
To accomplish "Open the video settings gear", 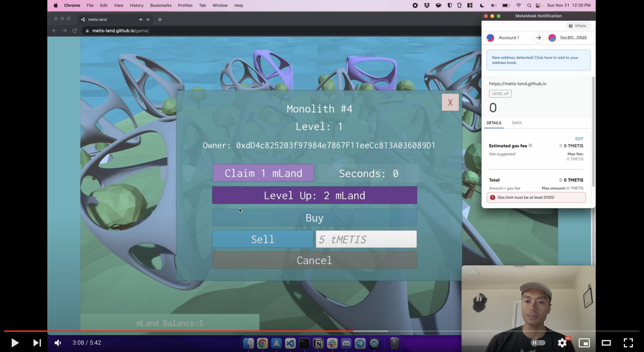I will 562,343.
